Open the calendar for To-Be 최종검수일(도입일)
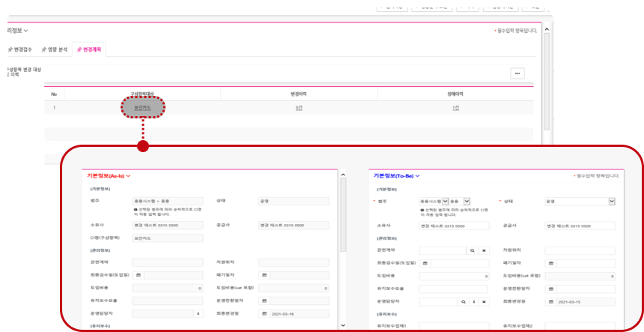This screenshot has height=332, width=644. tap(425, 263)
